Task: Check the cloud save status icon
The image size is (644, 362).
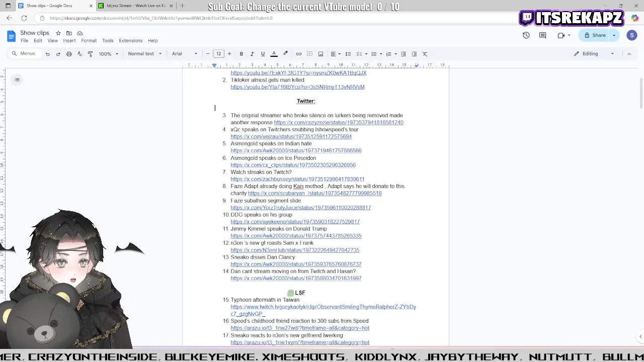Action: (79, 33)
